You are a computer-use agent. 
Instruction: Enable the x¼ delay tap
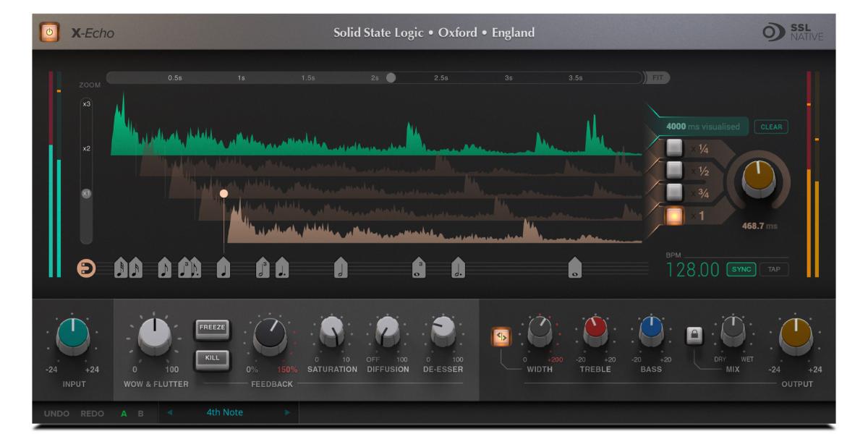[x=675, y=149]
